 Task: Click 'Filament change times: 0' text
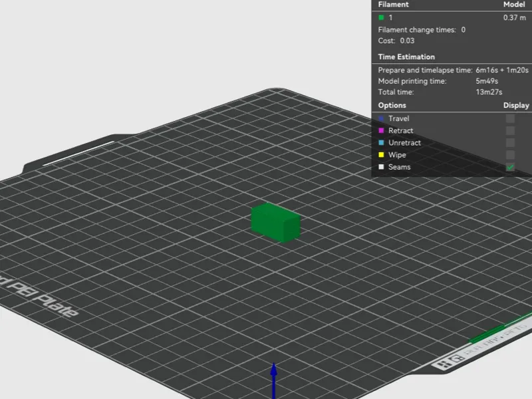tap(422, 30)
